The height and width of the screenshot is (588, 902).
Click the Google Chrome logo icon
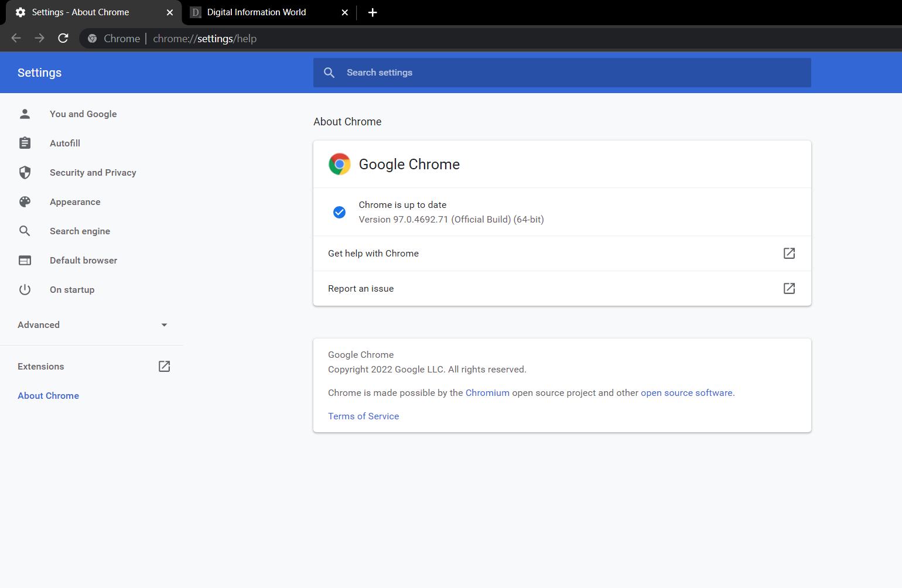click(x=340, y=164)
